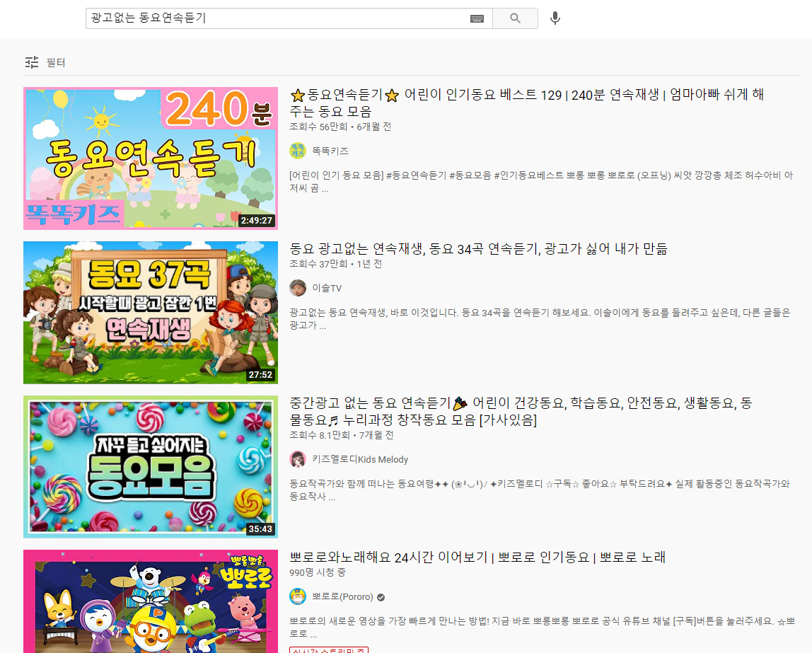Click the description starting 뽀로로의 새로운 영상을
The height and width of the screenshot is (653, 812).
click(x=543, y=627)
